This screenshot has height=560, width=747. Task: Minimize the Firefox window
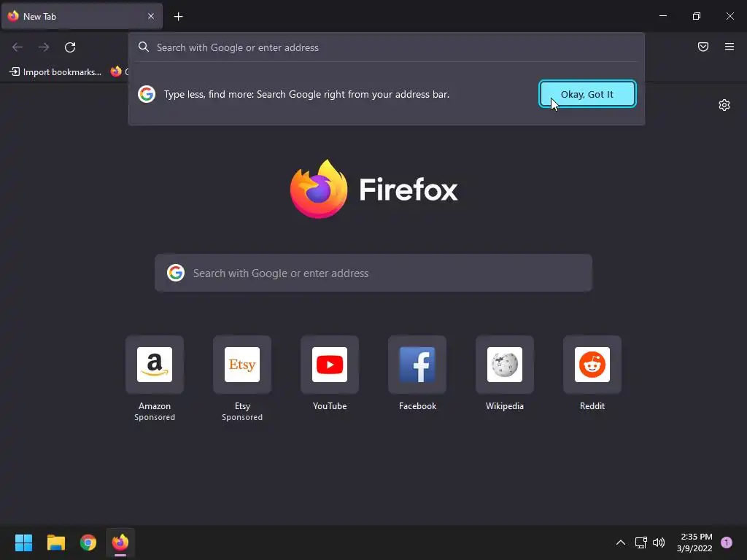662,16
